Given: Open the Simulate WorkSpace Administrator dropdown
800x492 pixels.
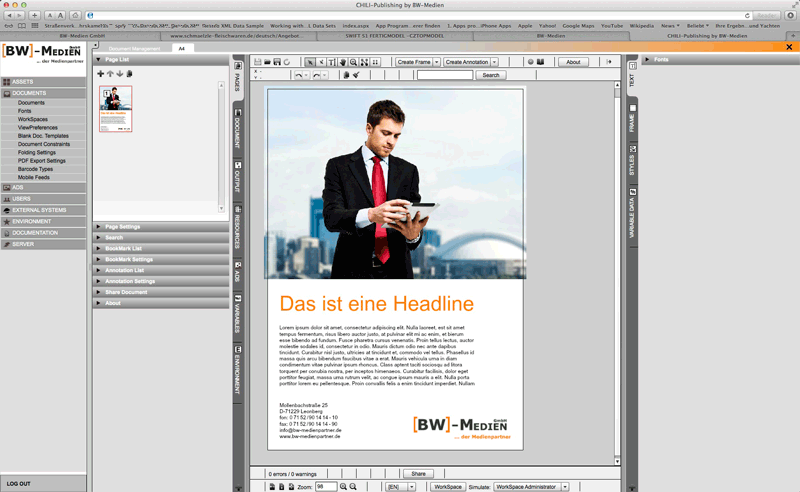Looking at the screenshot, I should (x=565, y=486).
